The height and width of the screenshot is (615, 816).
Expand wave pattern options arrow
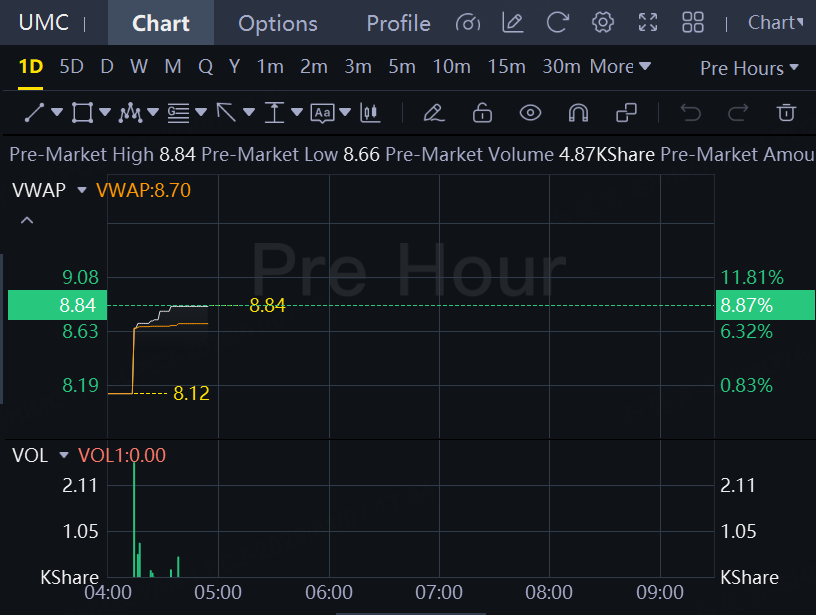pos(153,112)
